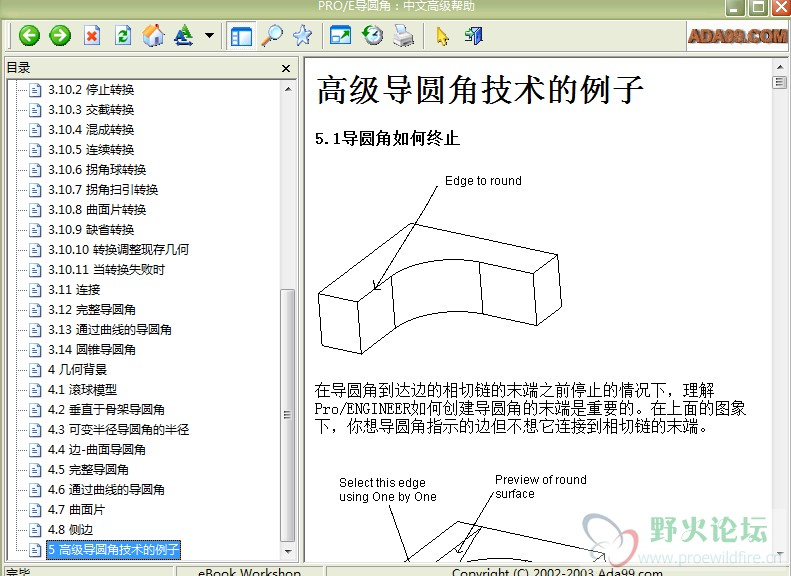Click contents list scrollbar down arrow
Image resolution: width=791 pixels, height=576 pixels.
pyautogui.click(x=288, y=552)
